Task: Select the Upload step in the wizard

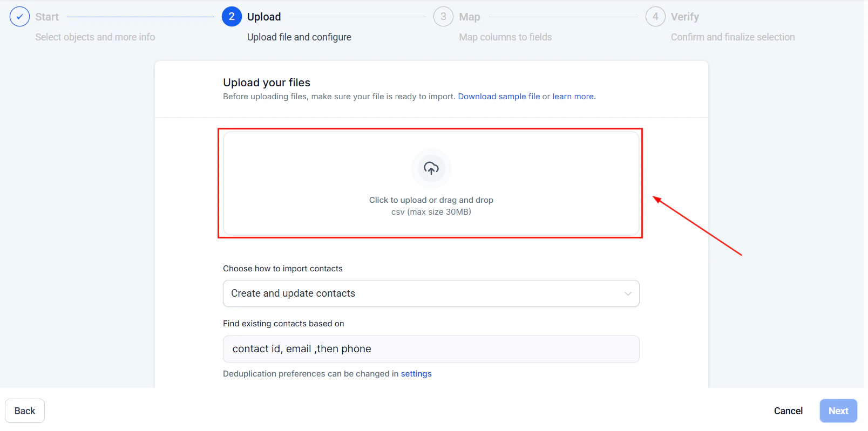Action: pyautogui.click(x=264, y=16)
